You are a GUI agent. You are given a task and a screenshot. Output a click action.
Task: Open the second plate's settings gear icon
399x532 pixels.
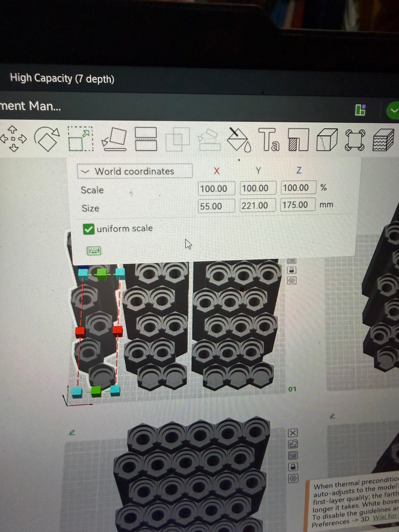pyautogui.click(x=293, y=478)
